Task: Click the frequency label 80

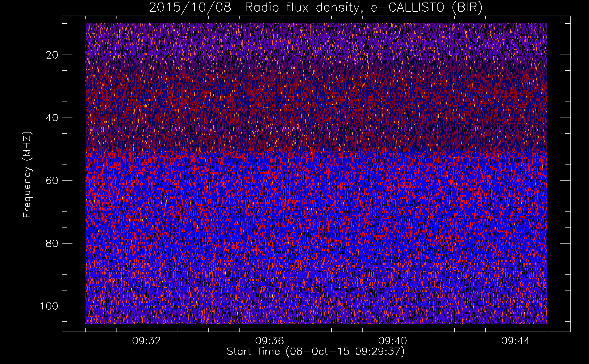Action: click(52, 244)
